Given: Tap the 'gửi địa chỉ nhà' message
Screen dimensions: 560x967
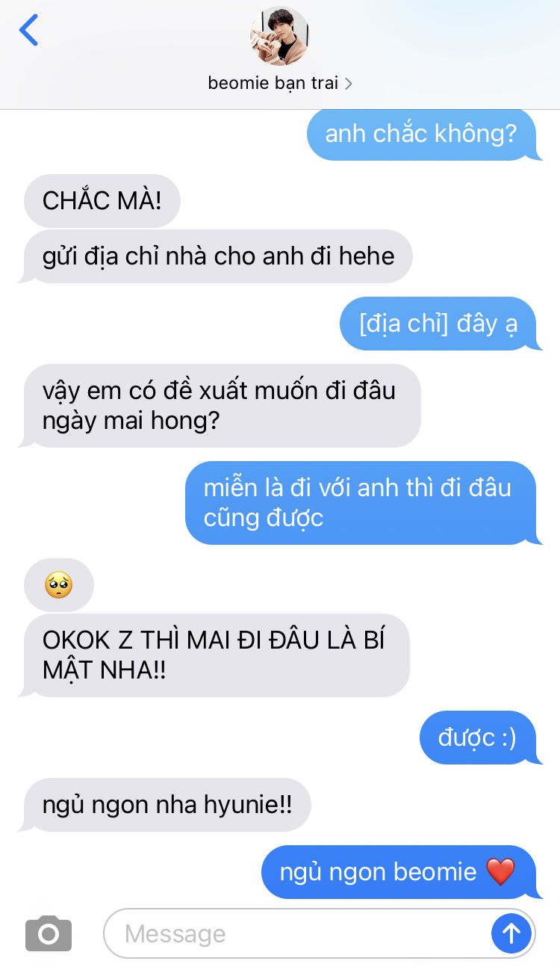Looking at the screenshot, I should coord(218,256).
